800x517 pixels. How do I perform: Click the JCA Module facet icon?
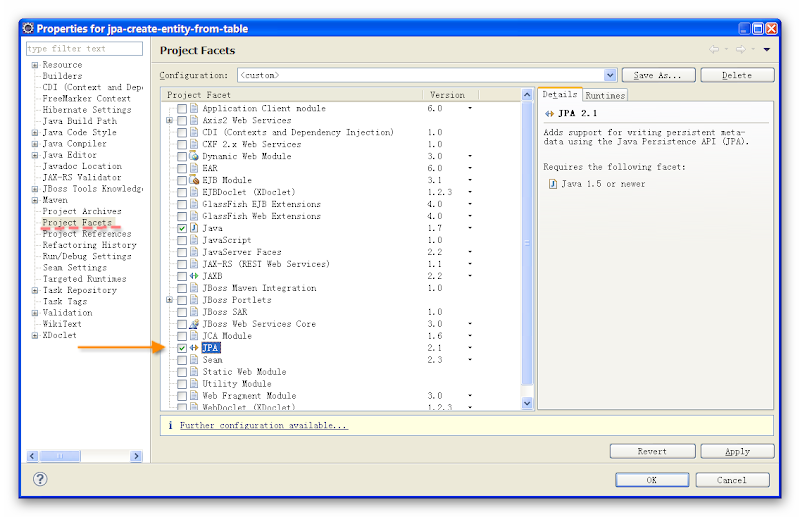click(x=194, y=336)
